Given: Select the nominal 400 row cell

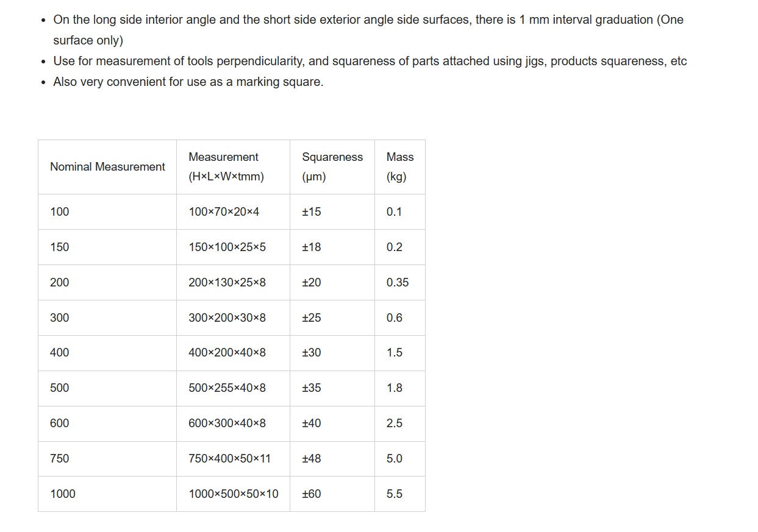Looking at the screenshot, I should coord(107,353).
